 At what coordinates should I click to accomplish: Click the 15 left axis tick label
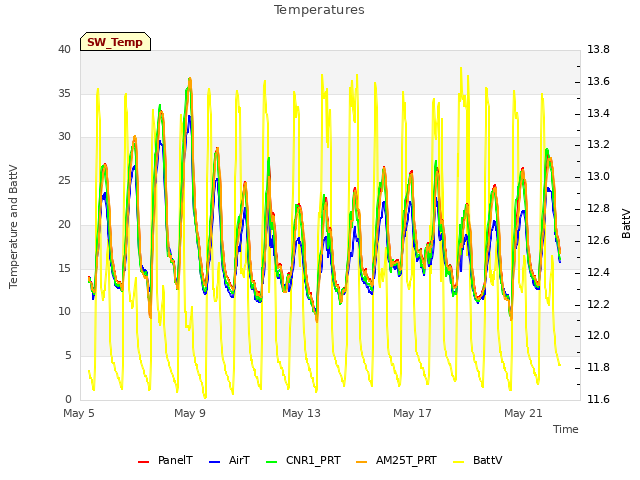(x=64, y=268)
